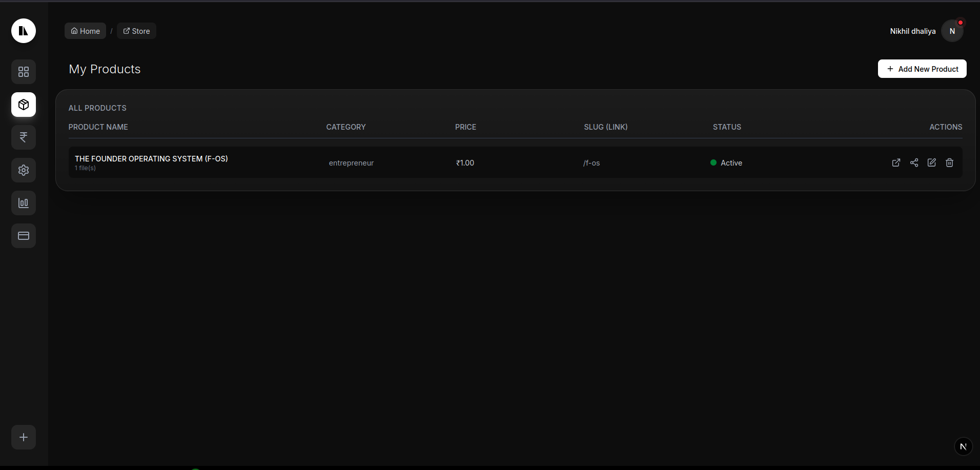Screen dimensions: 980x470
Task: Click the Home breadcrumb item
Action: pyautogui.click(x=85, y=31)
